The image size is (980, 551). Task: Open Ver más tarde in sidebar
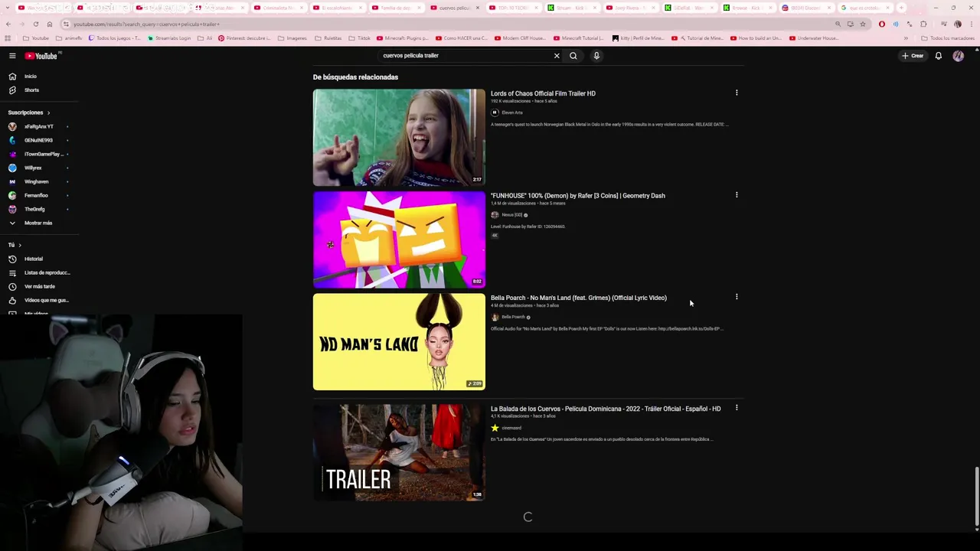(x=38, y=286)
